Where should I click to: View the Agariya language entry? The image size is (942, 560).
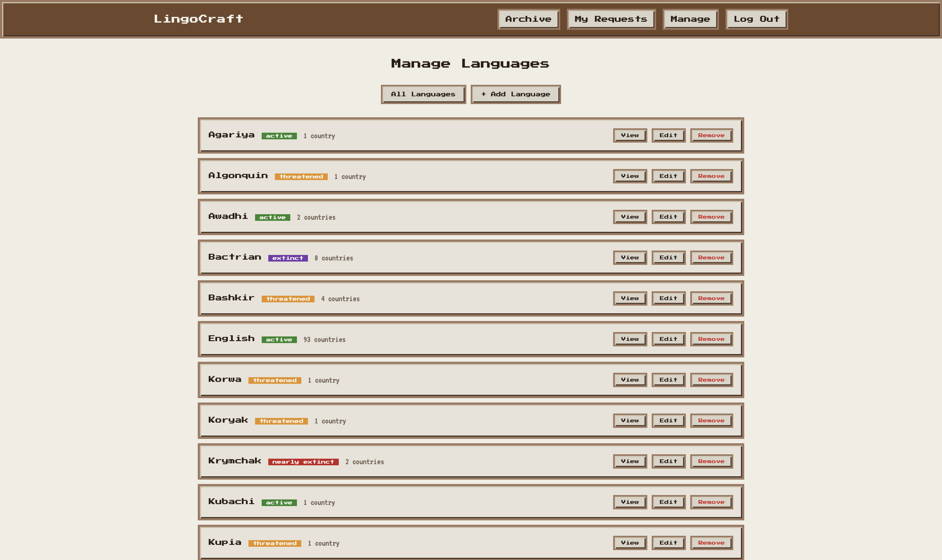pyautogui.click(x=629, y=135)
